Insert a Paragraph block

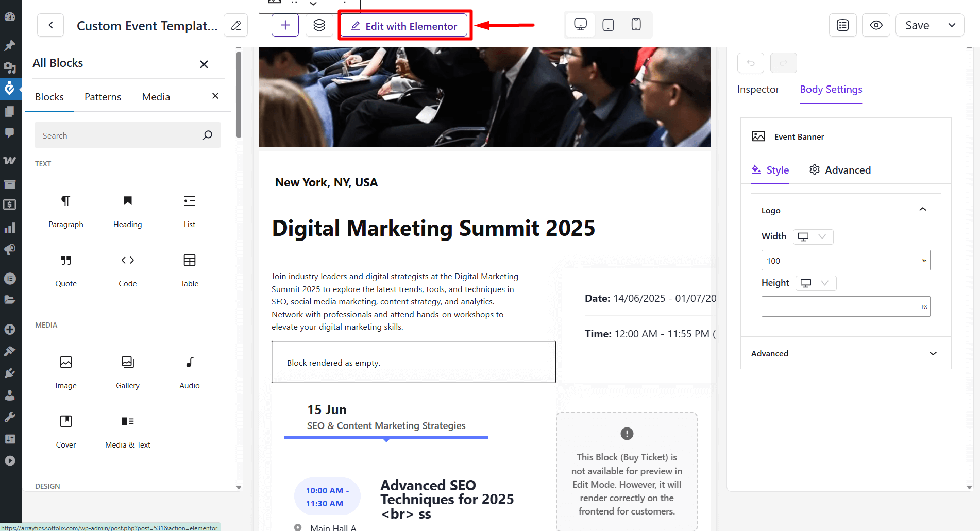click(x=66, y=211)
